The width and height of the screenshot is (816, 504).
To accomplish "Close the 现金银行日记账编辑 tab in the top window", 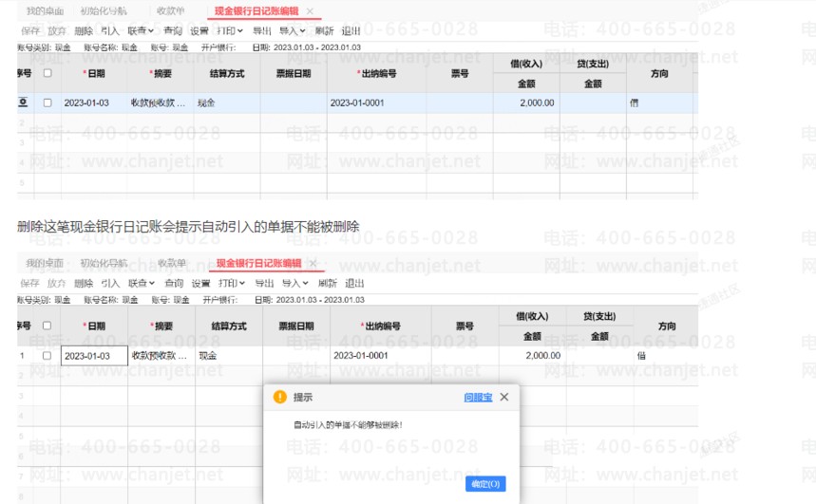I will (310, 11).
